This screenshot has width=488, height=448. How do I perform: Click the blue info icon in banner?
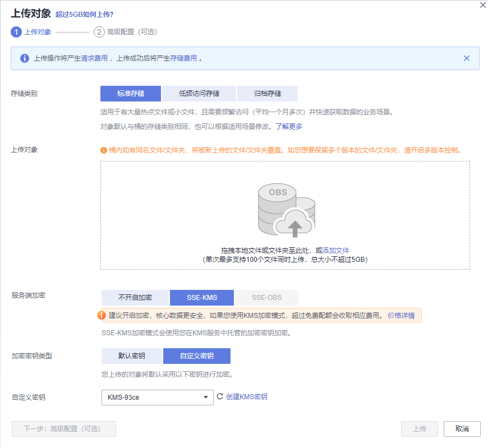coord(25,58)
